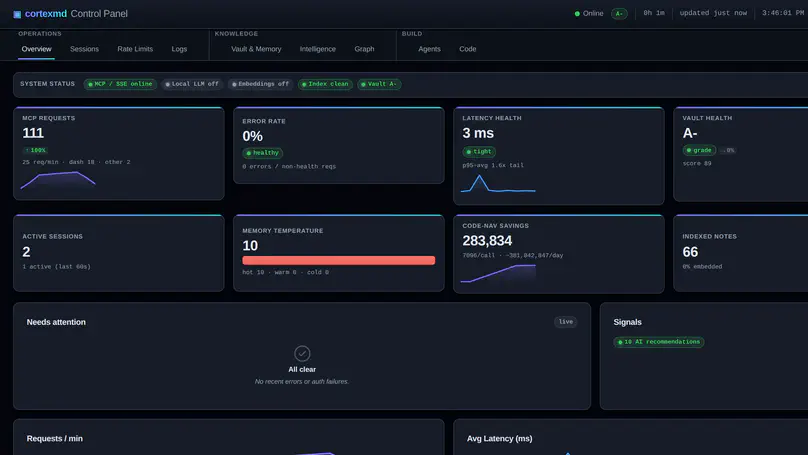
Task: Click the Vault Health A- value
Action: point(690,133)
